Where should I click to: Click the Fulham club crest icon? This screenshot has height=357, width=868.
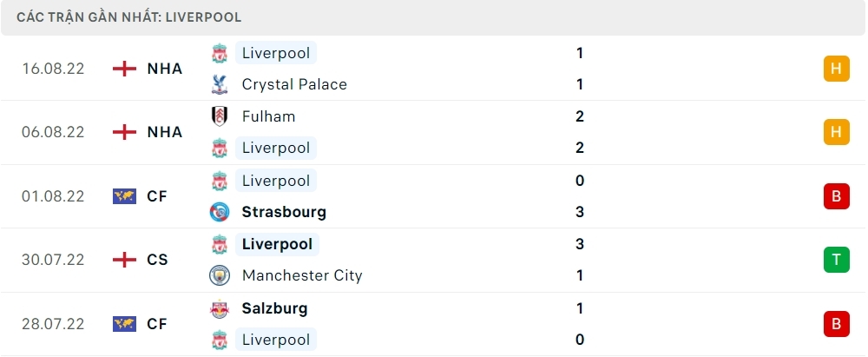[x=219, y=116]
